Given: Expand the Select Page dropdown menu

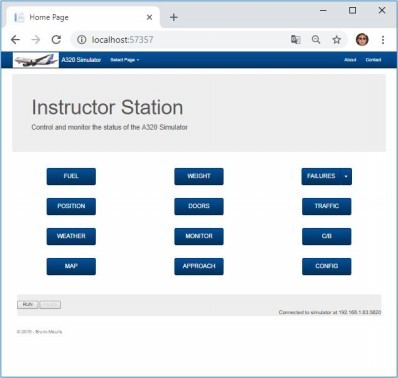Looking at the screenshot, I should [125, 60].
